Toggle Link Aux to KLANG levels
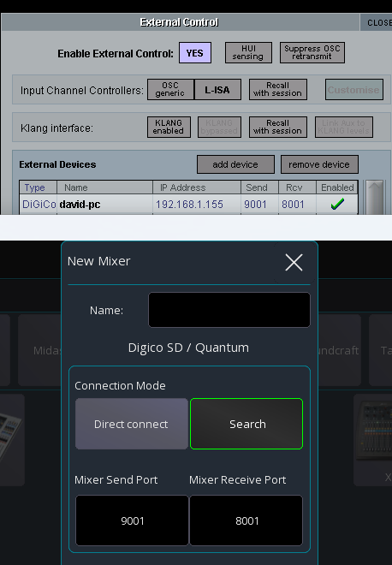This screenshot has width=392, height=565. (x=344, y=127)
